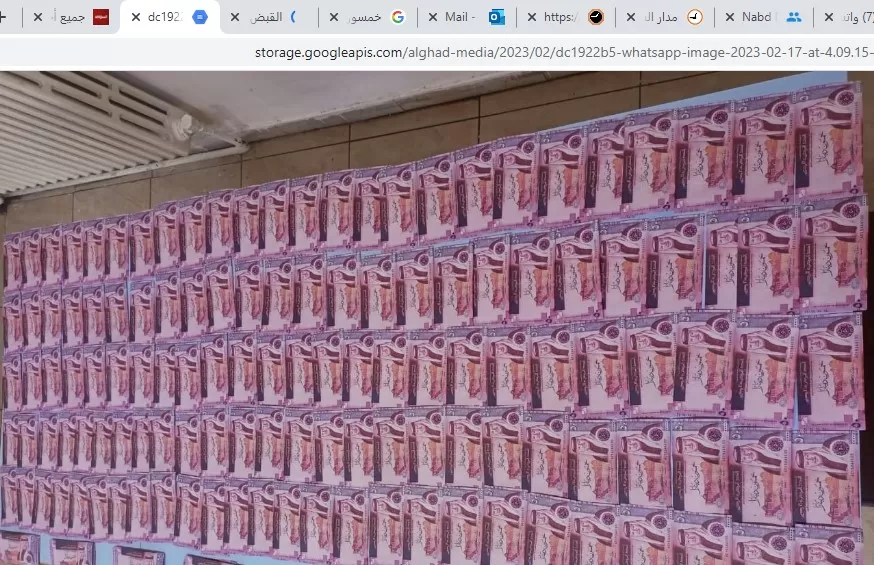Close the مدار tab
The image size is (874, 565).
pos(630,17)
